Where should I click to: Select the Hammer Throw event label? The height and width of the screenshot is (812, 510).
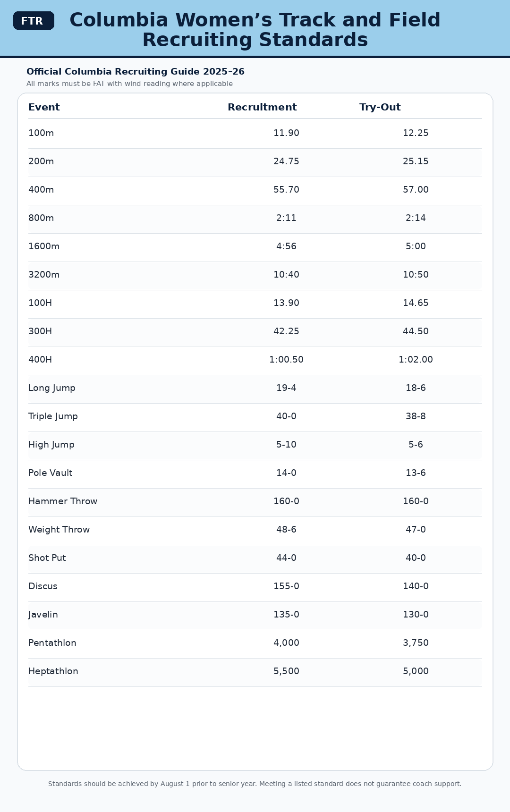pyautogui.click(x=63, y=501)
